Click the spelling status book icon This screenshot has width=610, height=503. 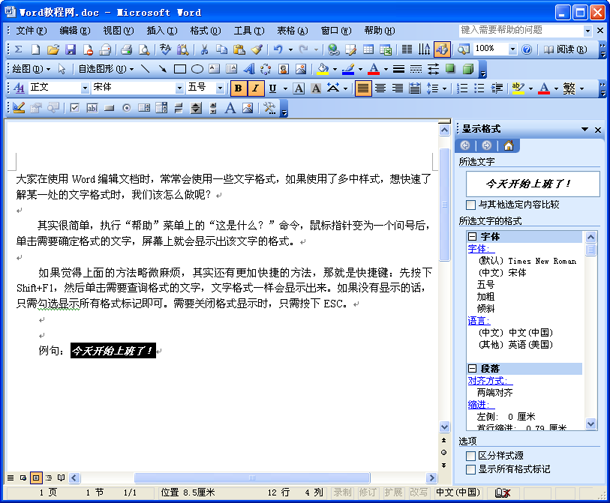point(502,493)
